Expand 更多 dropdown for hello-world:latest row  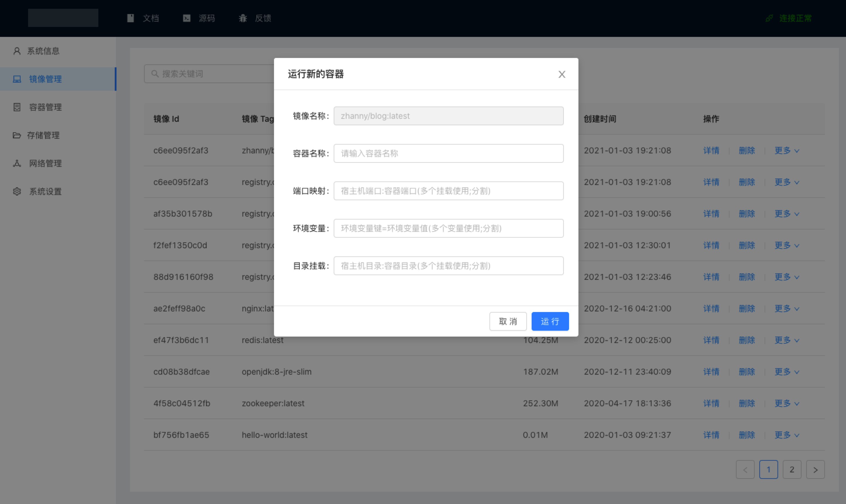[x=787, y=435]
